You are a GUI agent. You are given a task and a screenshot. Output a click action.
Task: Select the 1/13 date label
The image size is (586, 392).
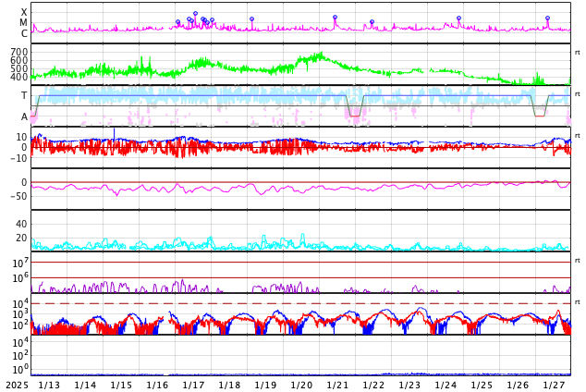tap(49, 386)
